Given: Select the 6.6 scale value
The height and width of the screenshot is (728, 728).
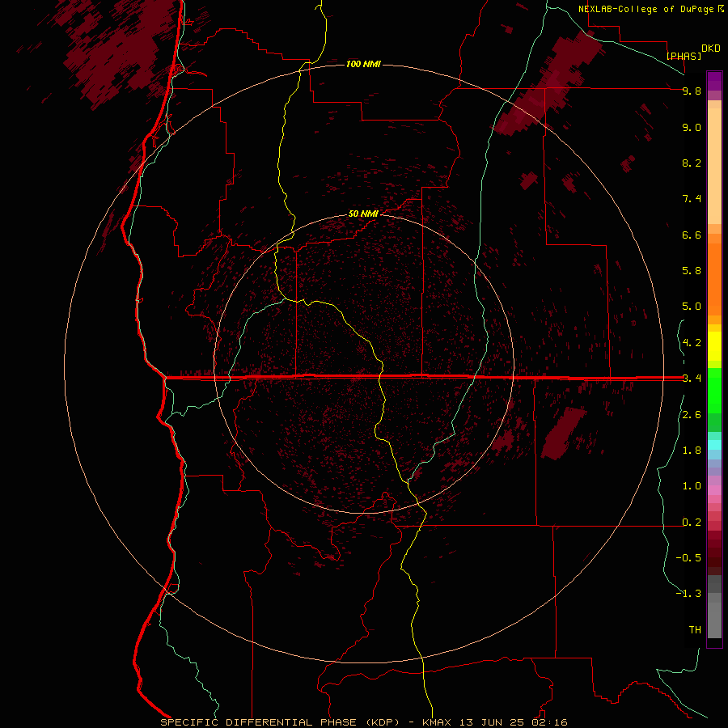Looking at the screenshot, I should [x=692, y=235].
